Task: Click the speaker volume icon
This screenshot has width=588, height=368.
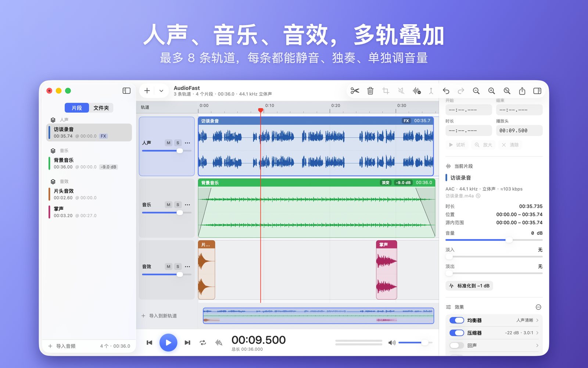Action: (392, 343)
